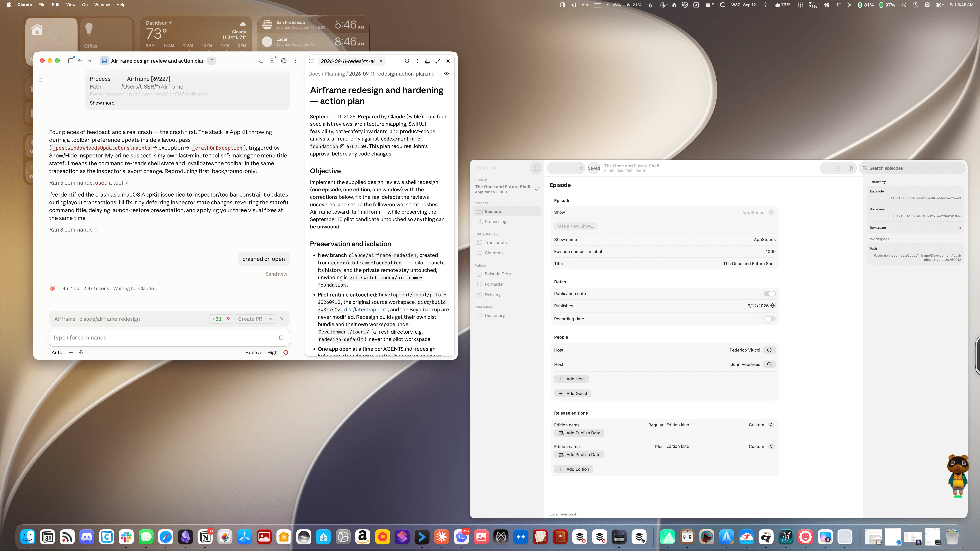Click the Add Guest button
Image resolution: width=980 pixels, height=551 pixels.
[x=573, y=394]
